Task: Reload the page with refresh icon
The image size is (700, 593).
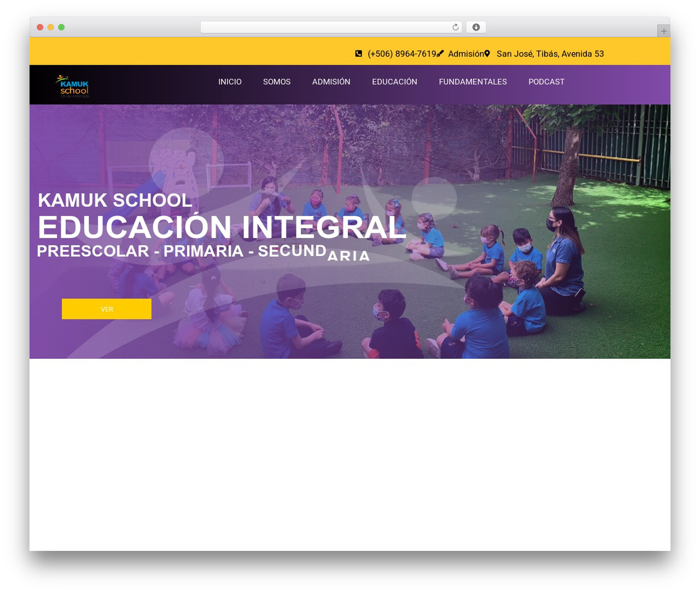Action: 456,27
